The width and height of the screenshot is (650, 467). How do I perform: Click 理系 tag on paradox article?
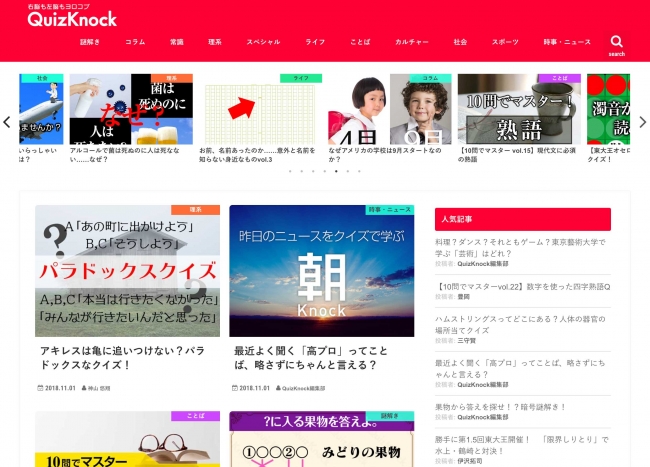[x=195, y=210]
